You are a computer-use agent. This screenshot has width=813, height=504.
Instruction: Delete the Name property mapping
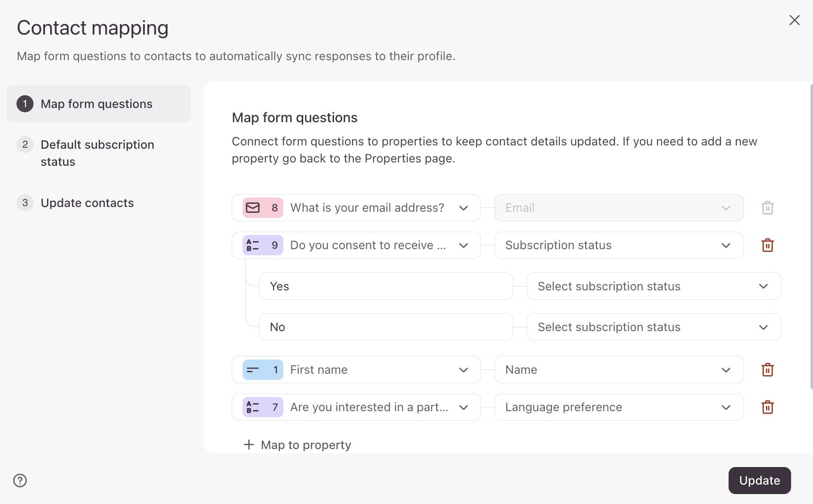(x=768, y=370)
